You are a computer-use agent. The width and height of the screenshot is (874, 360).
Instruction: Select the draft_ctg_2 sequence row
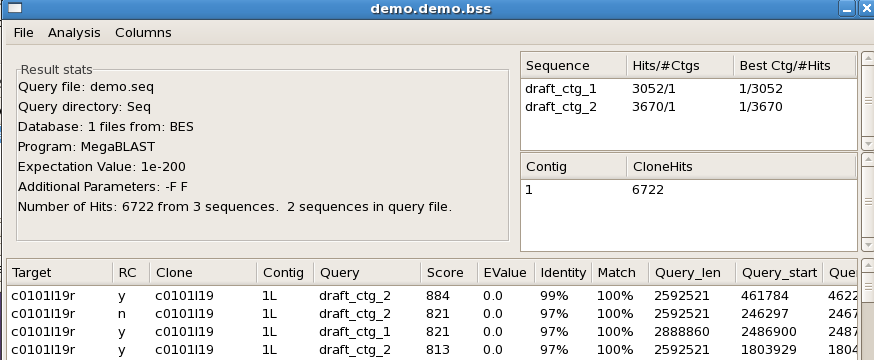coord(688,106)
